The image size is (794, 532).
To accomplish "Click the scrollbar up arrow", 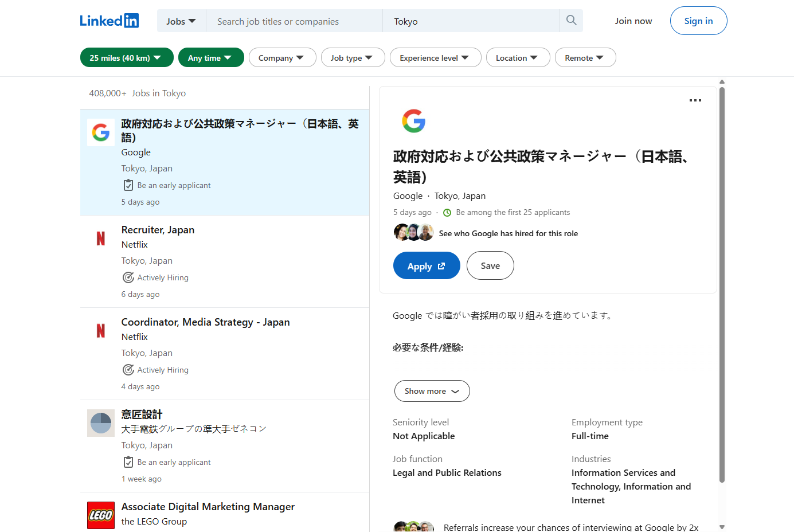I will pyautogui.click(x=722, y=82).
